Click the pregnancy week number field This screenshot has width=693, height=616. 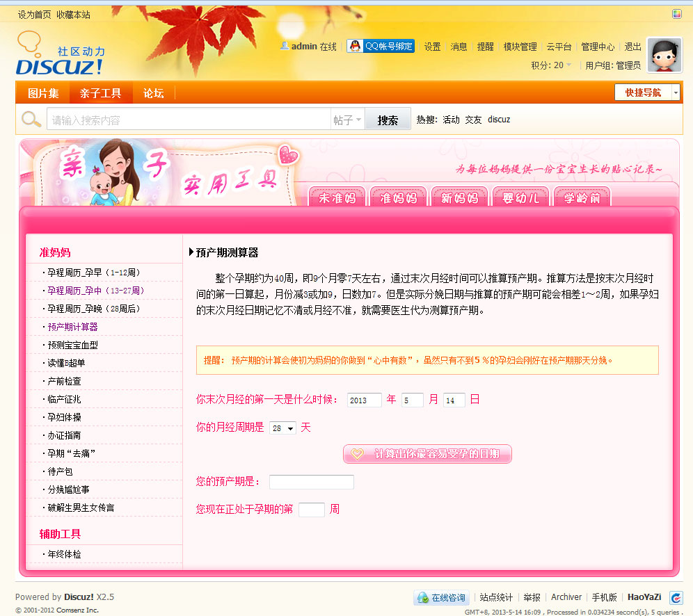click(312, 510)
